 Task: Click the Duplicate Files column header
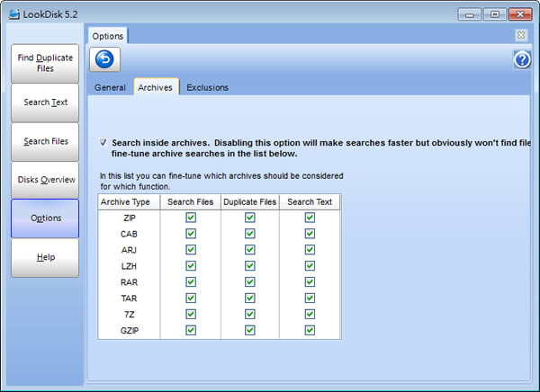[250, 202]
